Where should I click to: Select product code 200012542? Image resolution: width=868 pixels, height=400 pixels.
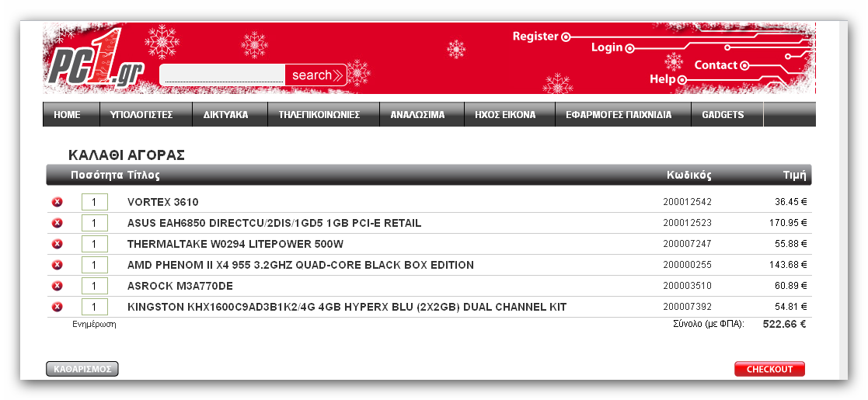tap(687, 202)
